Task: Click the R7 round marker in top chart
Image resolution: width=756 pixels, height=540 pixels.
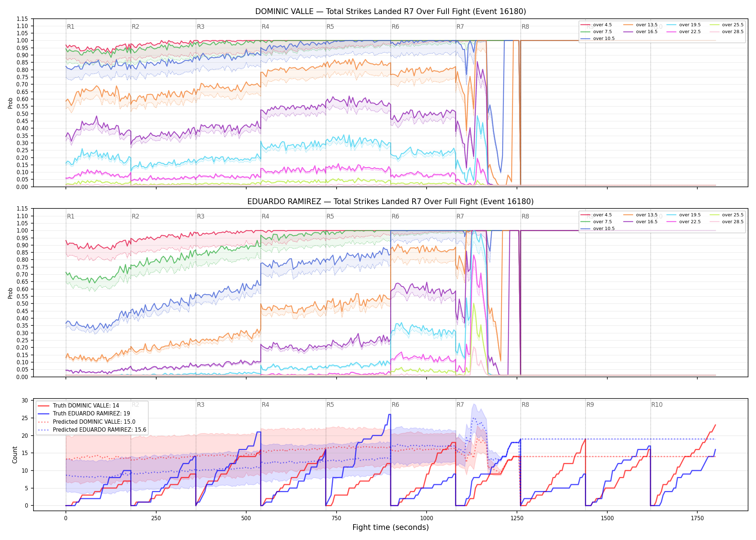Action: [460, 27]
